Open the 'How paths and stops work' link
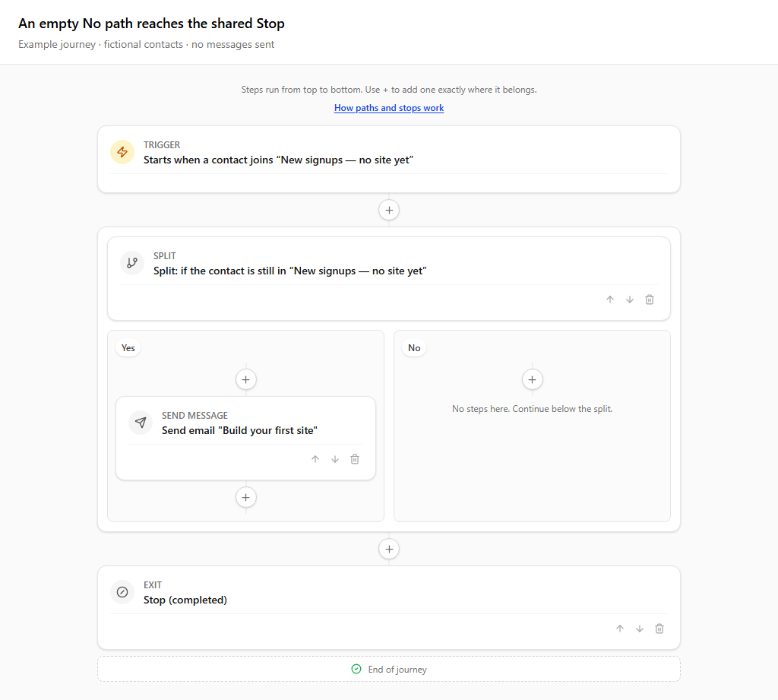 [x=389, y=108]
